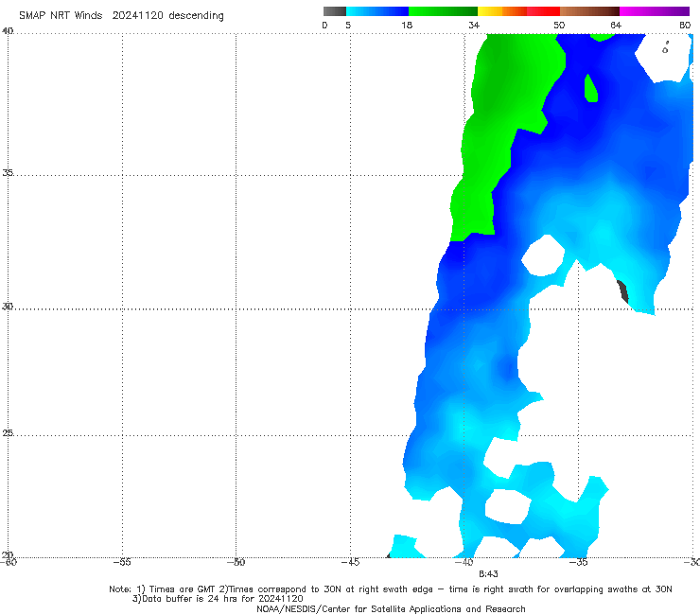Click the gray segment of the wind colorbar
The image size is (700, 615).
pyautogui.click(x=335, y=11)
